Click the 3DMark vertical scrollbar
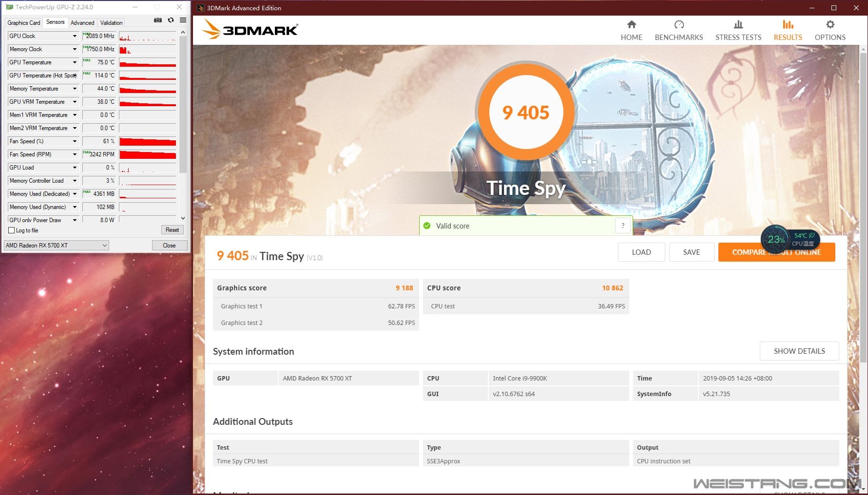This screenshot has width=868, height=495. pos(863,207)
